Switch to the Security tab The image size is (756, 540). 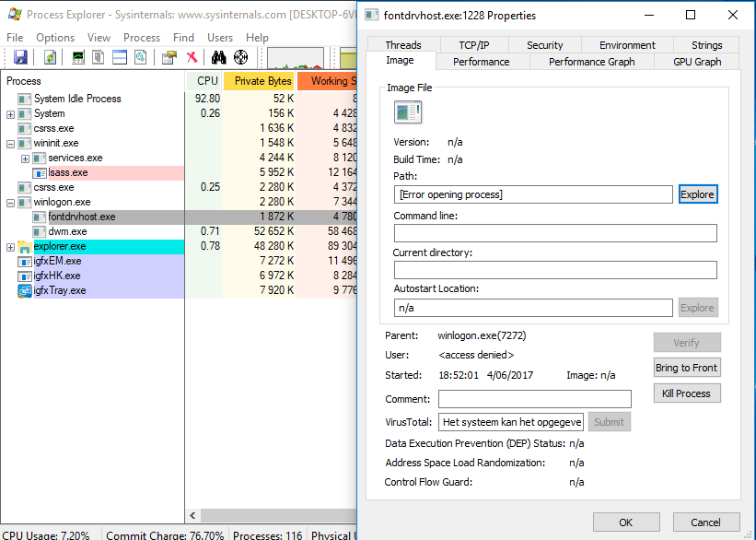pyautogui.click(x=545, y=45)
